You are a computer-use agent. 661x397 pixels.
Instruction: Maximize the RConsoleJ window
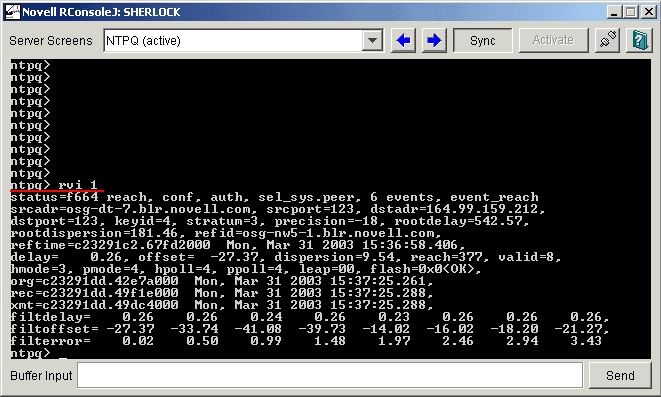631,12
